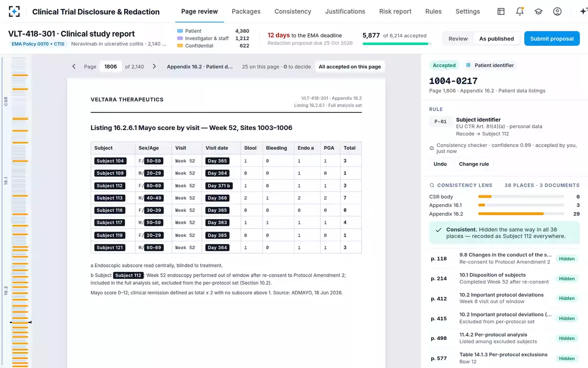588x368 pixels.
Task: Open the learning graduation cap icon
Action: pyautogui.click(x=539, y=11)
